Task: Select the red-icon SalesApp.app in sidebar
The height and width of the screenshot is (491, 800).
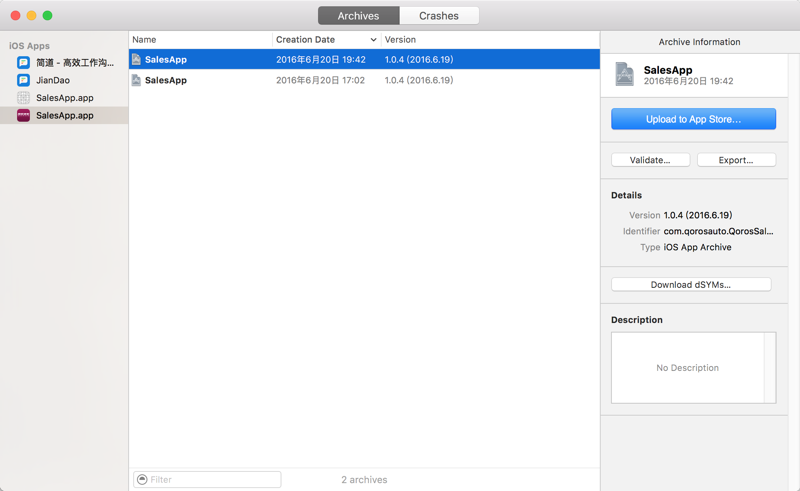Action: coord(64,115)
